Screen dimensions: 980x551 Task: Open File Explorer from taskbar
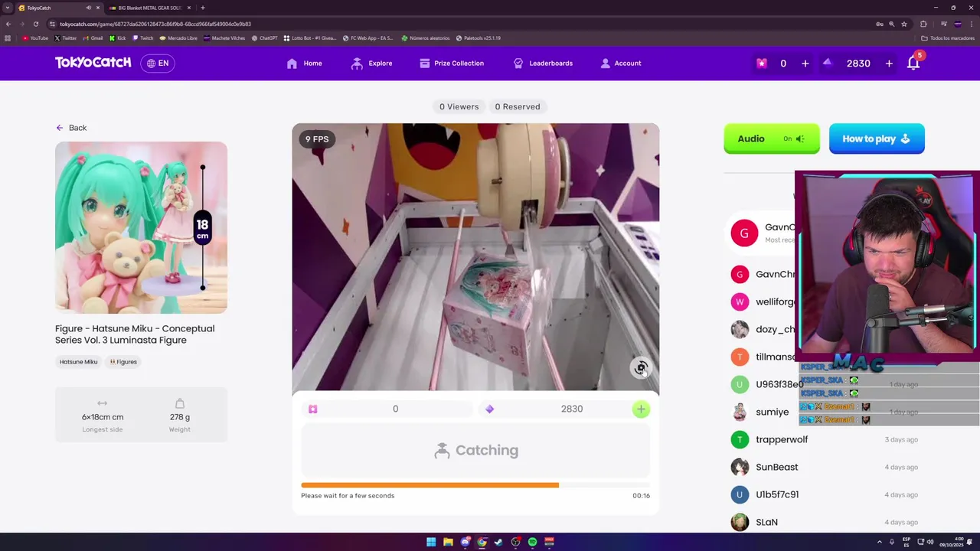tap(448, 542)
